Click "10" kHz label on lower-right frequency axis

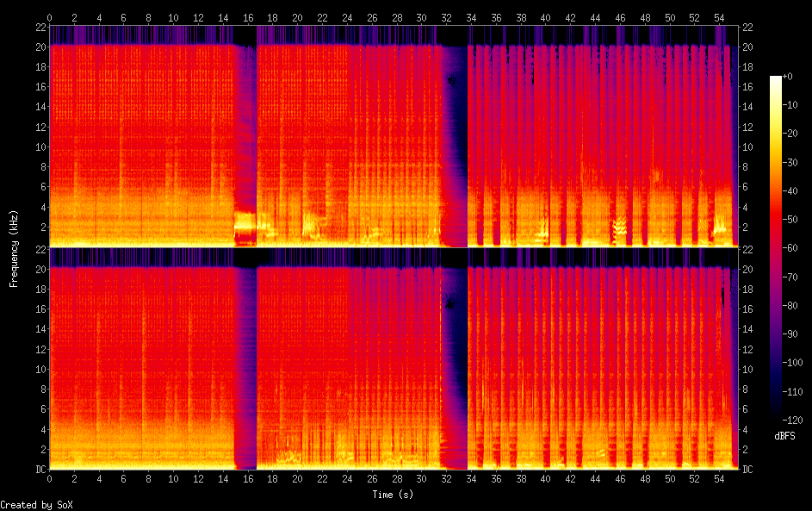(748, 370)
